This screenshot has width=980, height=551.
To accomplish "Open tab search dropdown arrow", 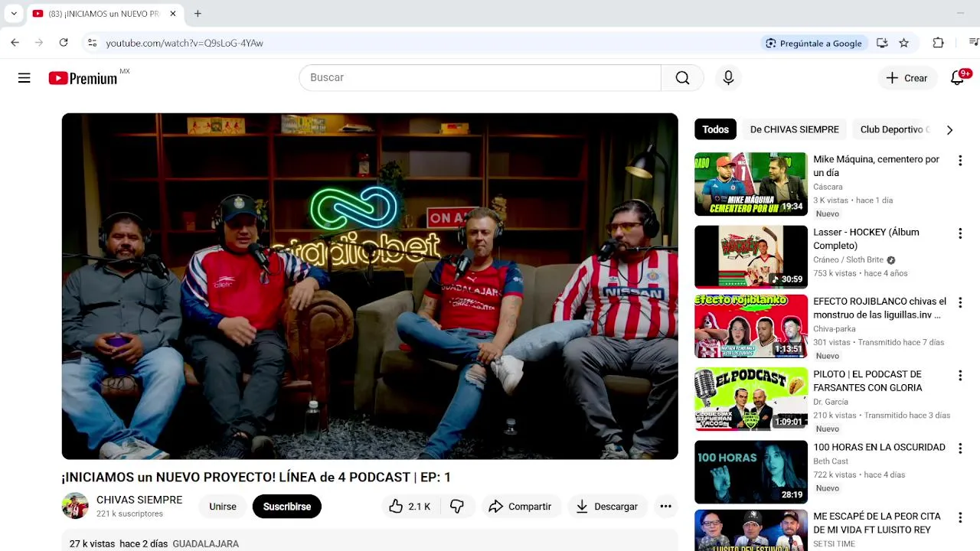I will pos(13,14).
